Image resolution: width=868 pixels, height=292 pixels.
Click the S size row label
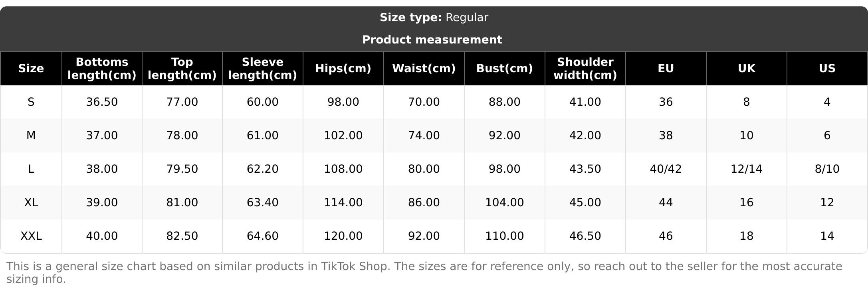[31, 102]
